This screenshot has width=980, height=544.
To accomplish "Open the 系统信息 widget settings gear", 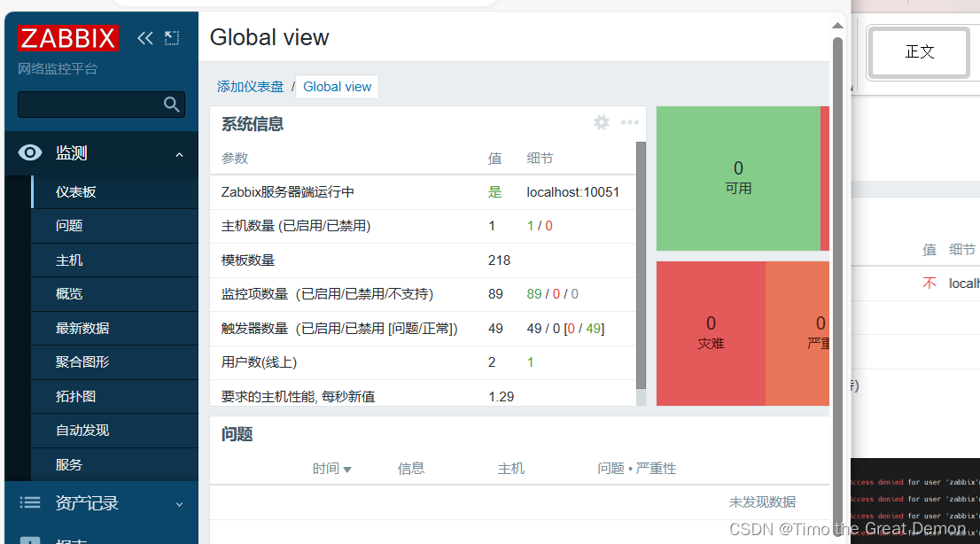I will 602,122.
